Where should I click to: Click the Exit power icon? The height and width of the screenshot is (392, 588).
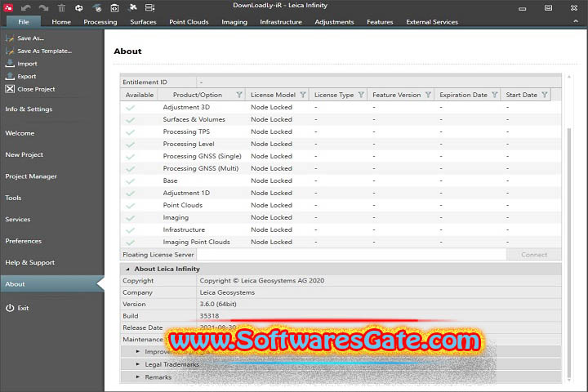[x=10, y=308]
